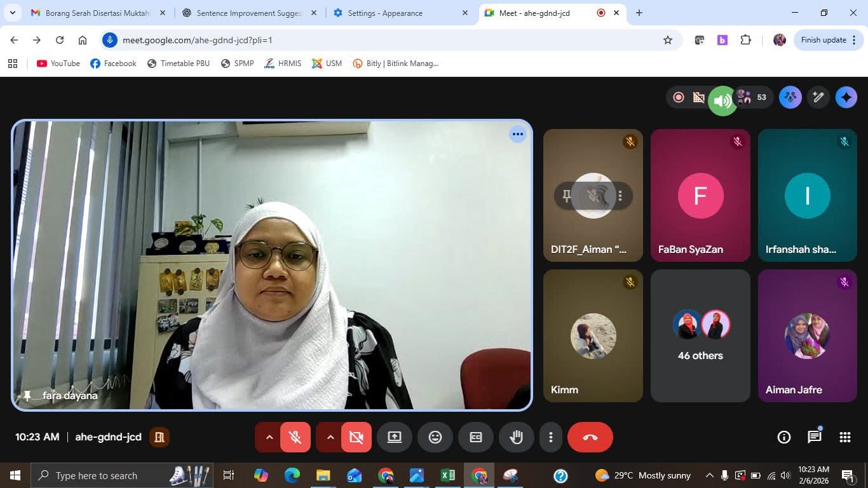The height and width of the screenshot is (488, 868).
Task: Open the emoji reactions button
Action: [x=435, y=437]
